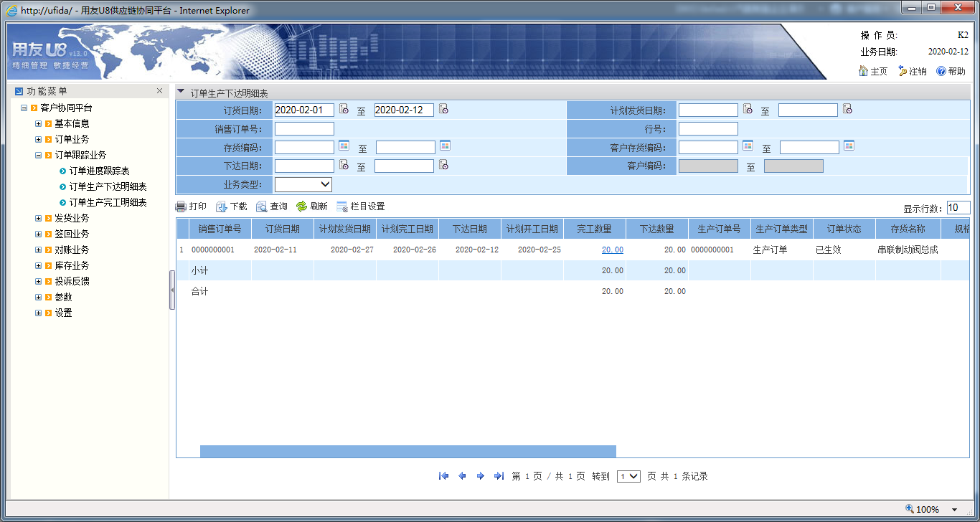Image resolution: width=980 pixels, height=522 pixels.
Task: Click the Print (打印) toolbar icon
Action: (182, 207)
